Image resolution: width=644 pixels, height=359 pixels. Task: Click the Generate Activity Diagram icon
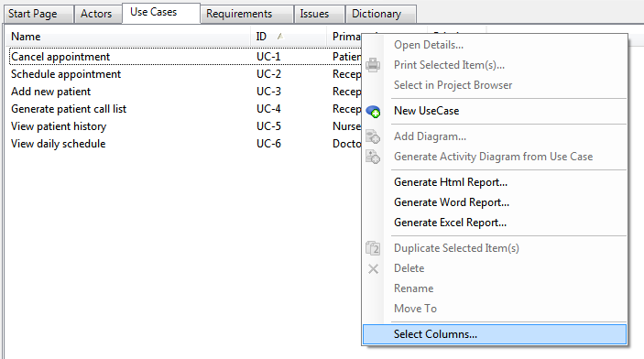tap(373, 157)
